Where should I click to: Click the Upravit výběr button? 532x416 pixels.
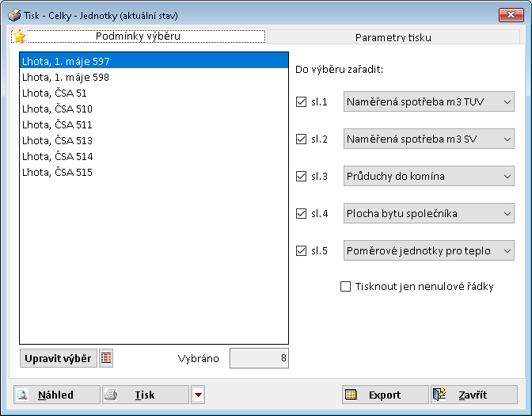[58, 358]
